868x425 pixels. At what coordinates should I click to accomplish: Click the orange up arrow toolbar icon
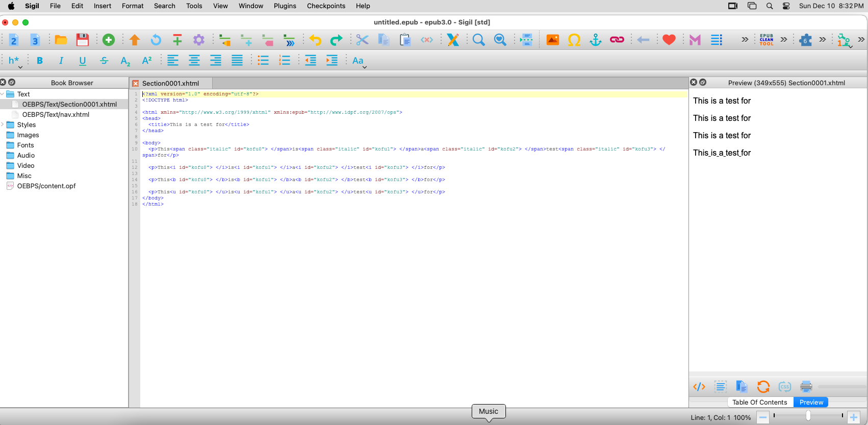135,40
